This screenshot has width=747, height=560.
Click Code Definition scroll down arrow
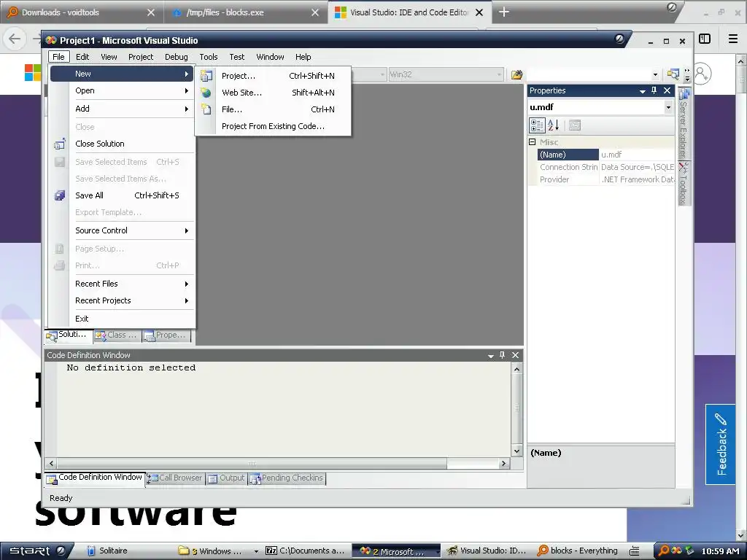(517, 451)
